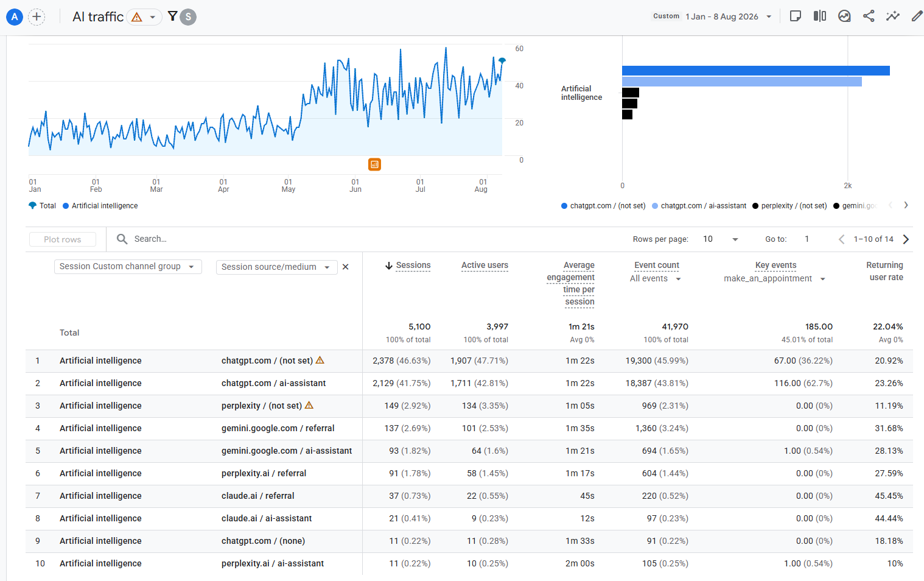Click the total active users value 3,997

497,327
